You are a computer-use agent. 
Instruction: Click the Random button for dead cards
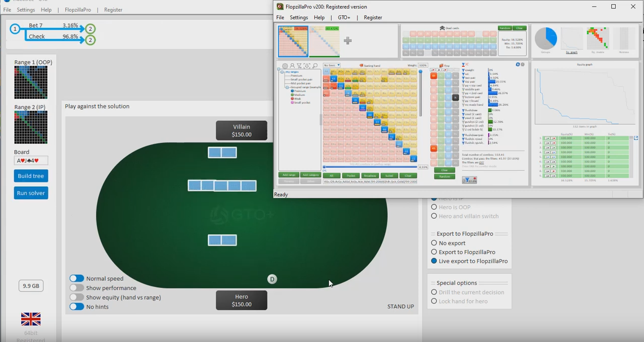504,28
